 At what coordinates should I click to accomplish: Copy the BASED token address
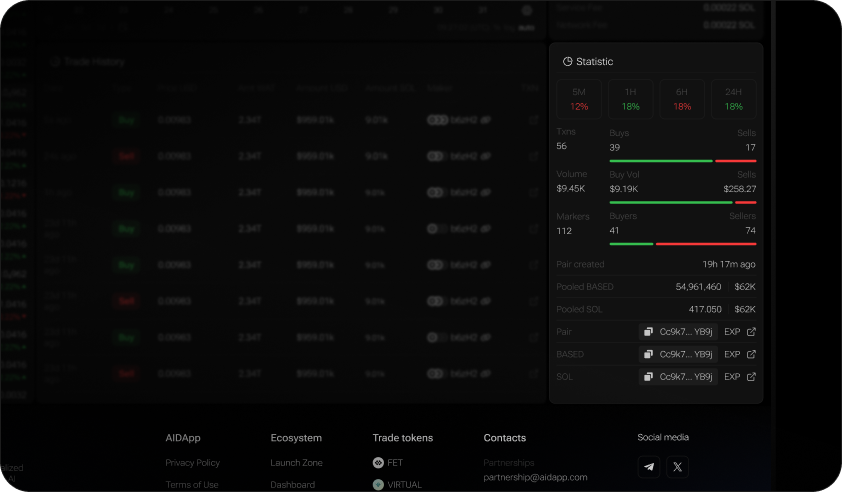point(649,354)
